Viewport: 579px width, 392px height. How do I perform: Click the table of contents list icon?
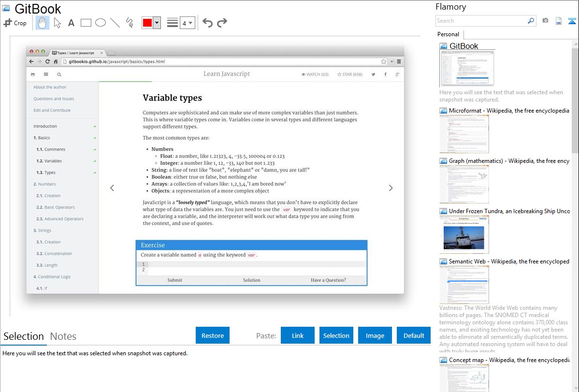click(46, 74)
